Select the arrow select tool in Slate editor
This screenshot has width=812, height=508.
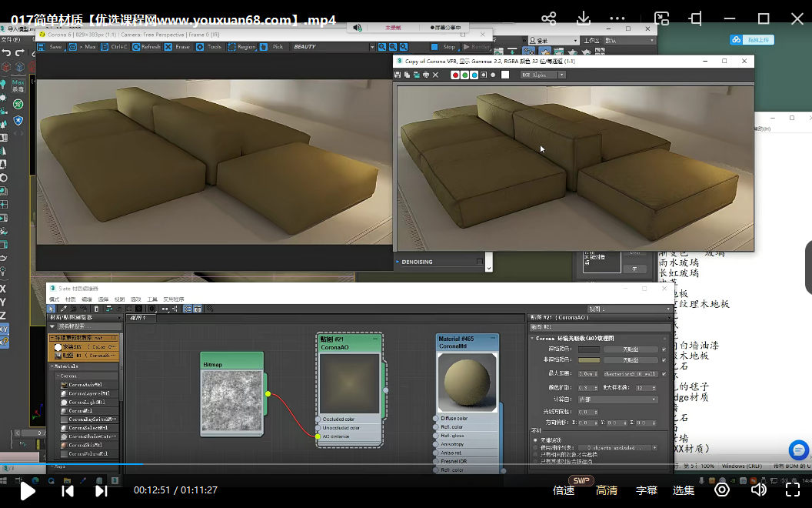point(52,309)
